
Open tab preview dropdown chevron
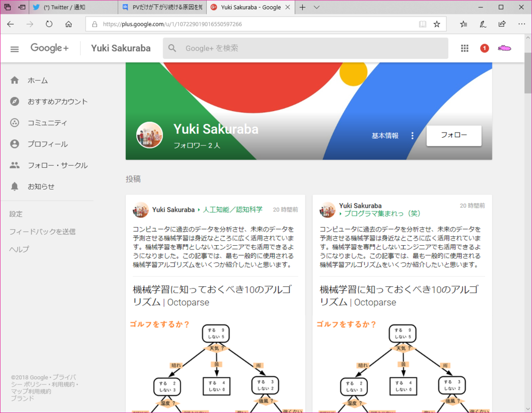click(316, 7)
